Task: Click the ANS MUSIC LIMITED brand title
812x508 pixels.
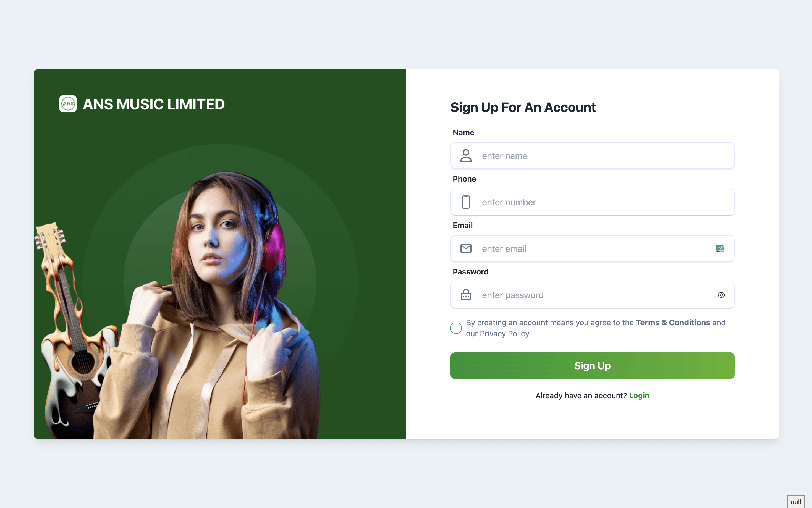Action: tap(154, 104)
